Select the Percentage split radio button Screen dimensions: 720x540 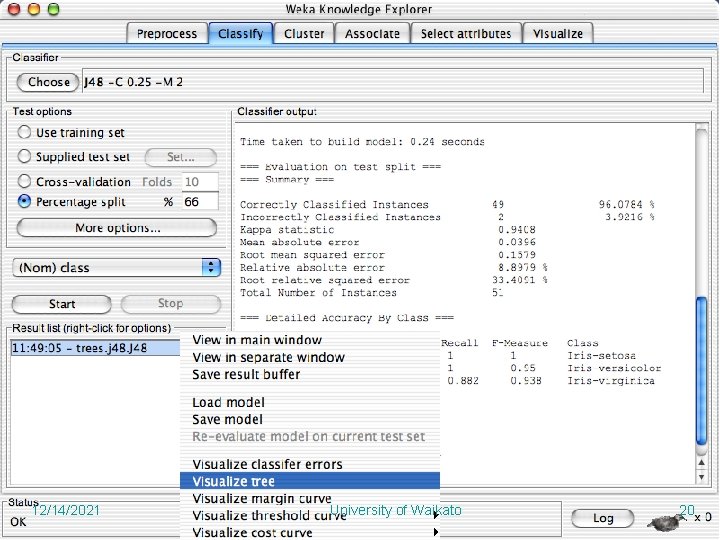(x=24, y=202)
